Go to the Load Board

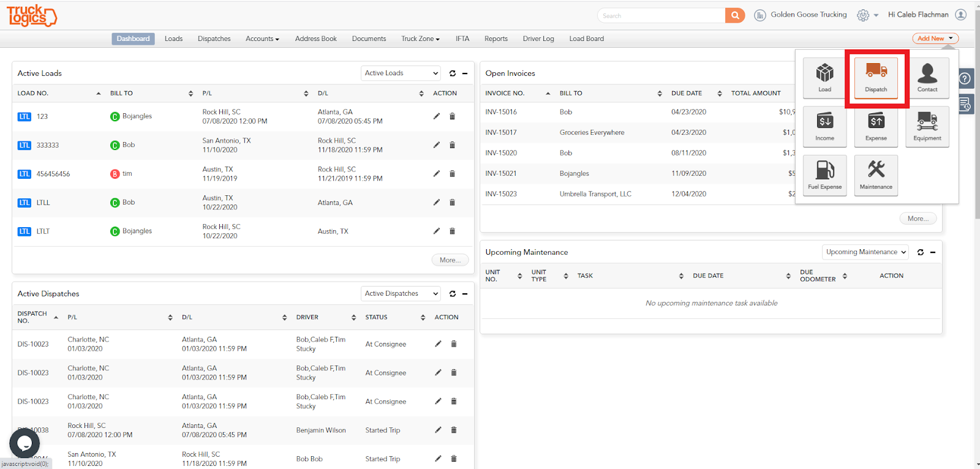587,39
